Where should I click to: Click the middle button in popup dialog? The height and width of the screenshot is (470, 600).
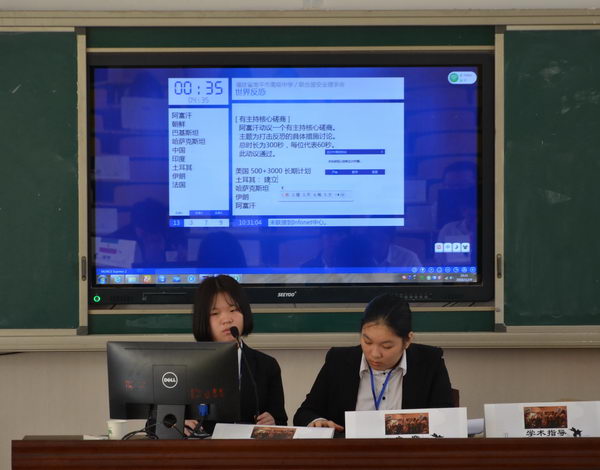coord(355,172)
